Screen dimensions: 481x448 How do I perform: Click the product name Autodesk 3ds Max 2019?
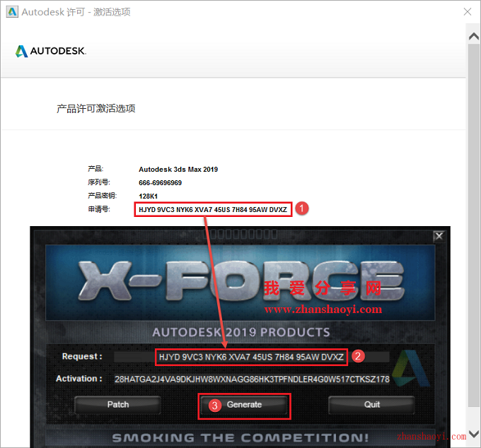pyautogui.click(x=178, y=170)
